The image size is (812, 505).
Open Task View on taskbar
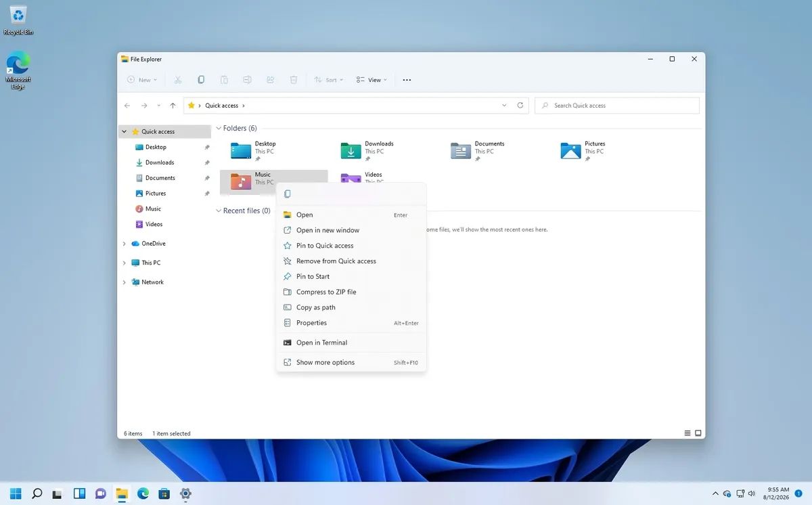58,493
